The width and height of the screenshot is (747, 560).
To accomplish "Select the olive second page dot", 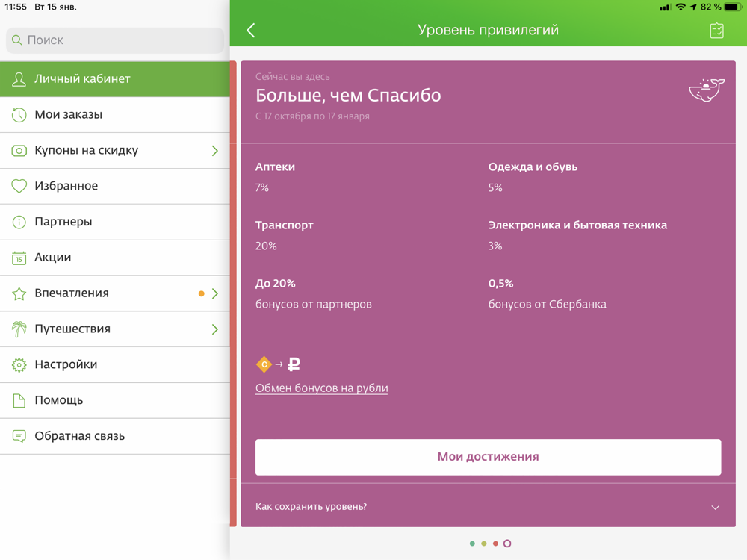I will pos(483,544).
